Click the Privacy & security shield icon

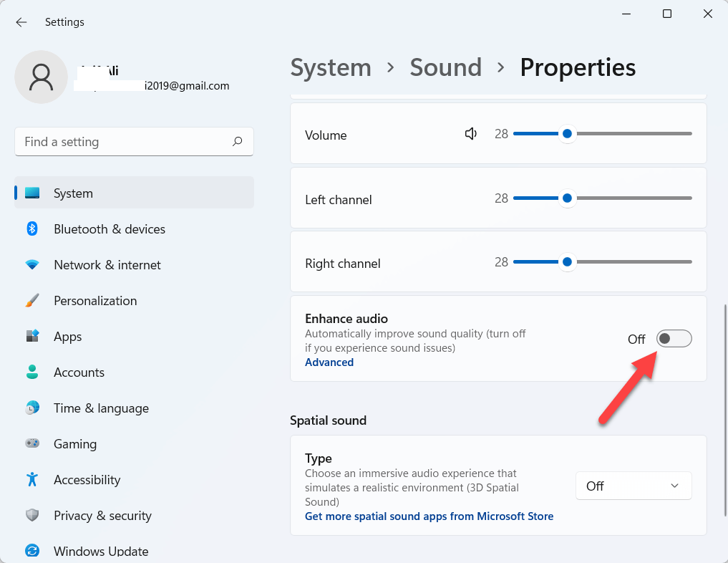32,516
